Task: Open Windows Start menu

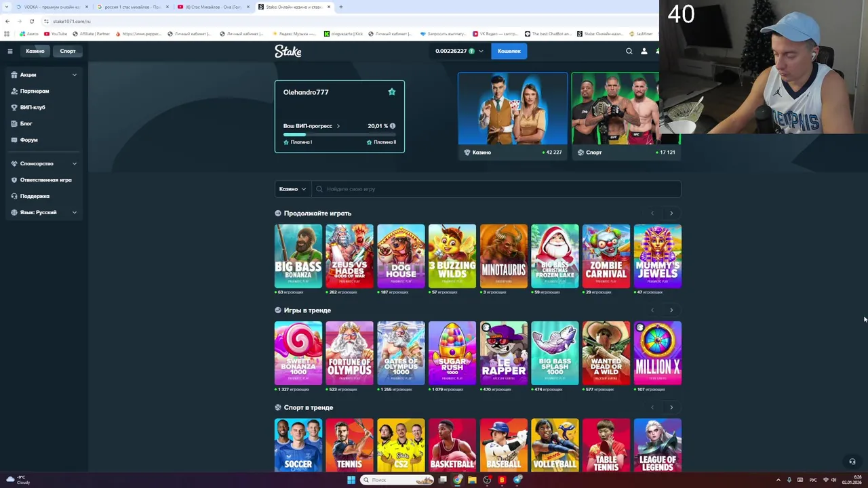Action: click(x=351, y=480)
